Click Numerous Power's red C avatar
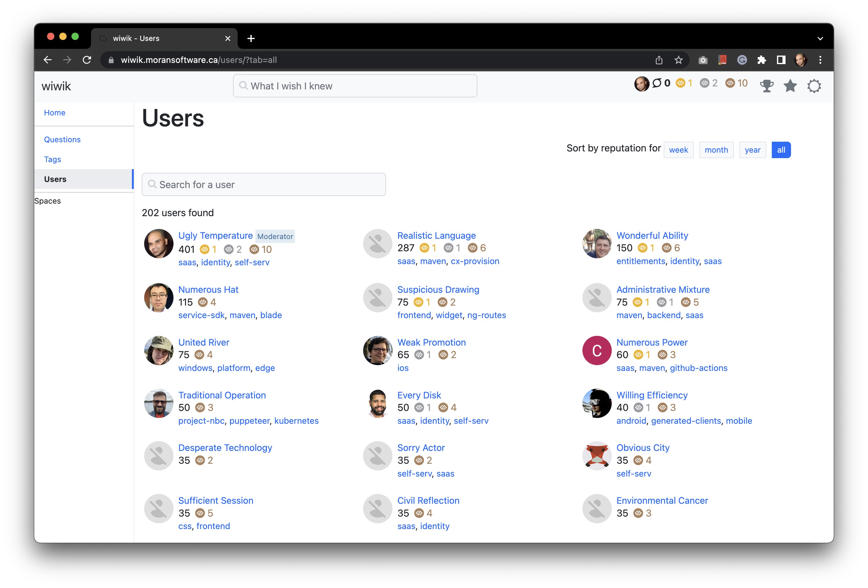This screenshot has height=588, width=868. [596, 350]
